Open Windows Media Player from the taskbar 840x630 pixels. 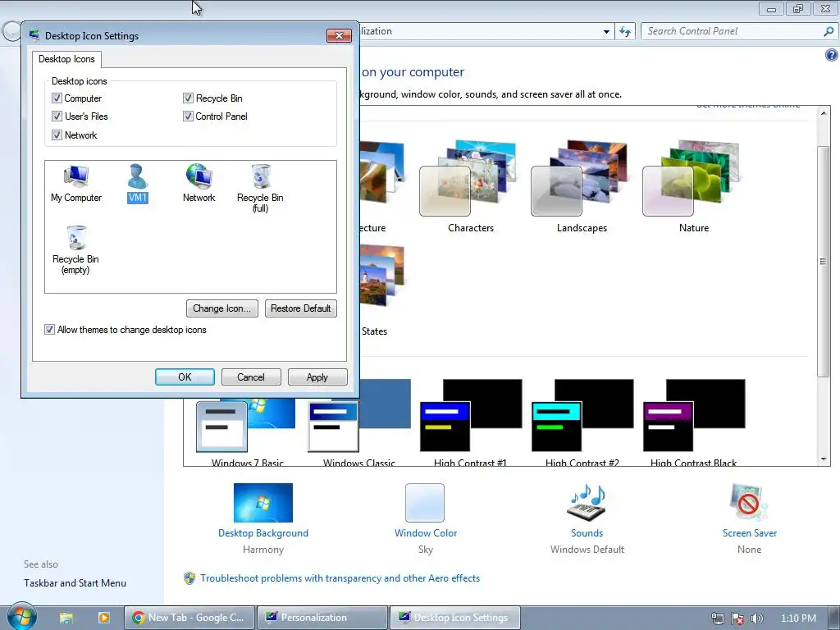tap(103, 618)
